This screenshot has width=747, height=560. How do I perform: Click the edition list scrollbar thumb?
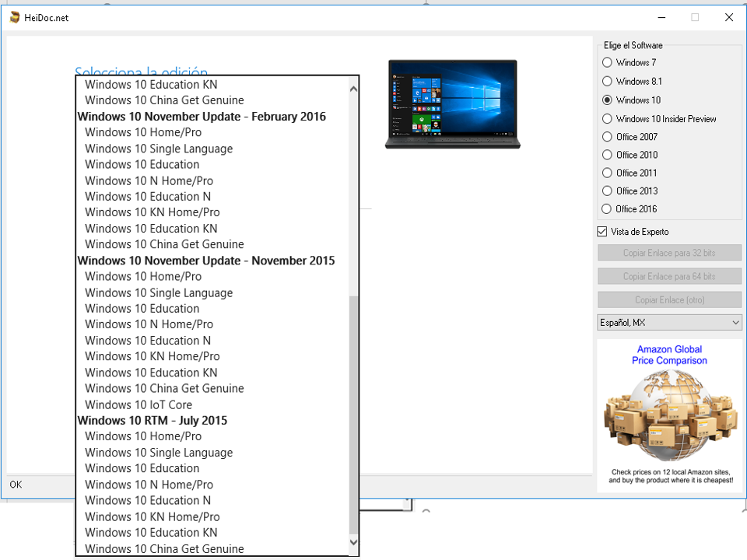353,415
